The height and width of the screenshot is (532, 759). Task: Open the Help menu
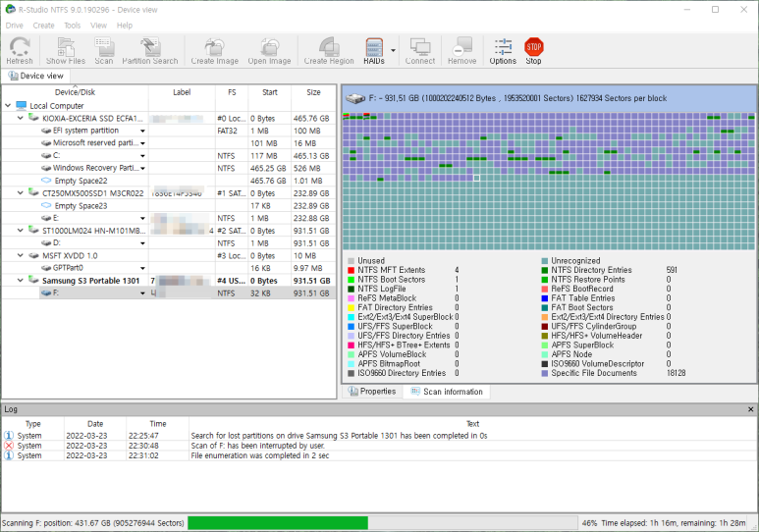[125, 26]
